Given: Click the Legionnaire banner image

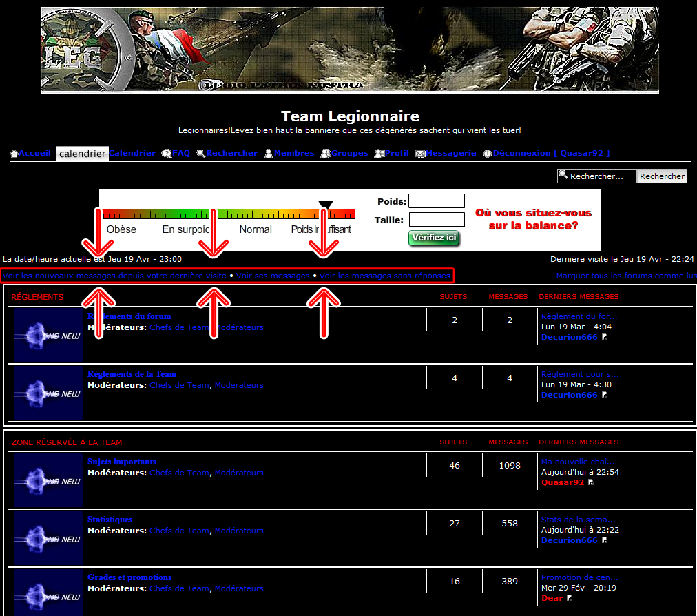Looking at the screenshot, I should click(350, 50).
